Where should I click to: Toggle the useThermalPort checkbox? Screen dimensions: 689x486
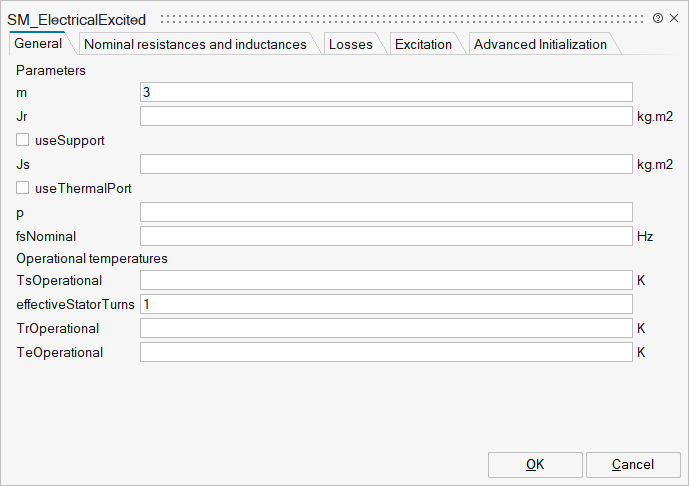[x=23, y=188]
